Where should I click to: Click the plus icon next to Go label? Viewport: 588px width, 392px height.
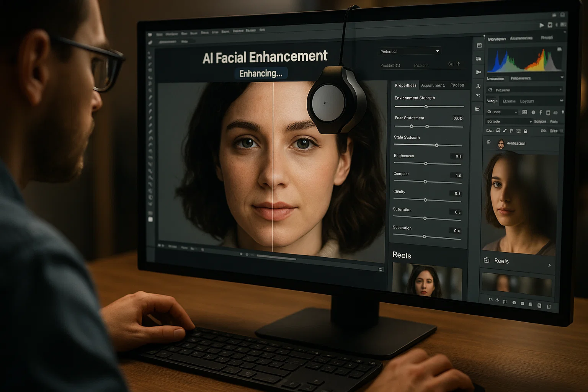coord(458,64)
